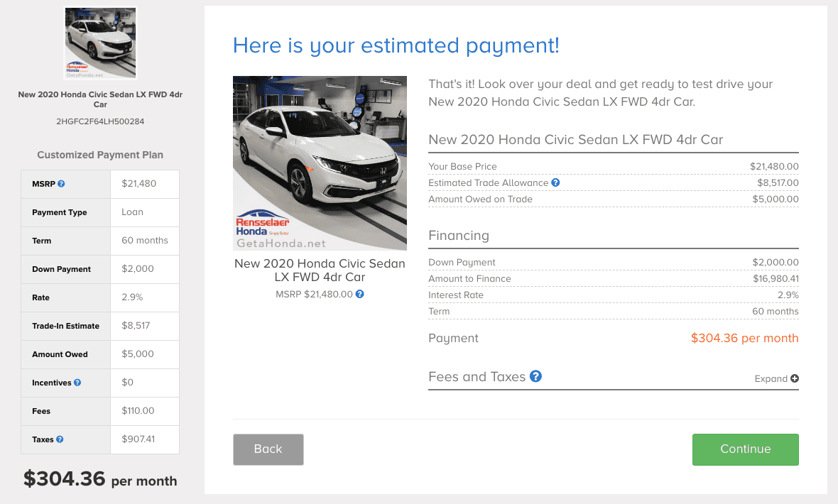Click the Trade-In Estimate row label
This screenshot has width=838, height=504.
(66, 326)
